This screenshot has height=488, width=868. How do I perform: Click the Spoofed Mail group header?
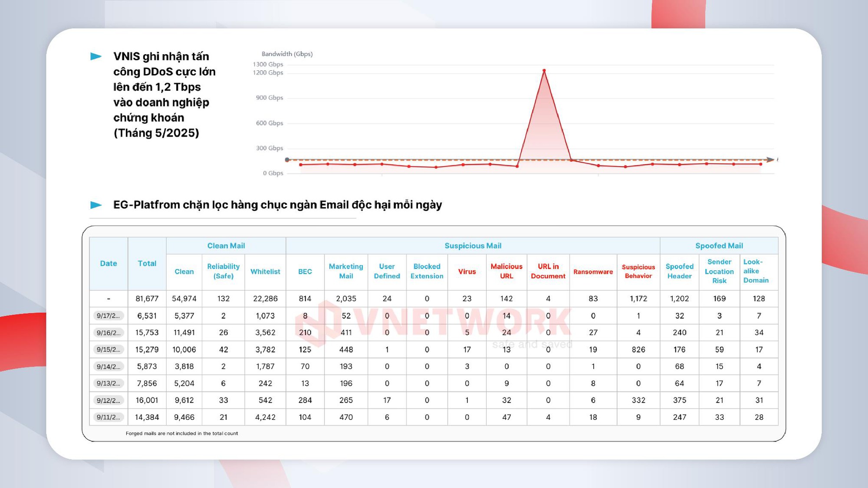click(719, 246)
